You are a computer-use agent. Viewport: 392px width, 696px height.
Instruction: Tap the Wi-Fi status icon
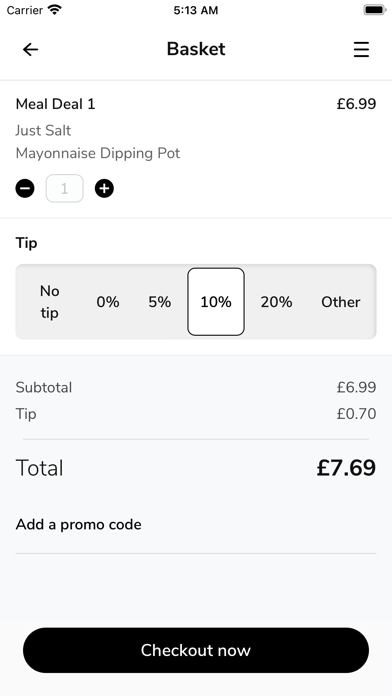(x=55, y=10)
